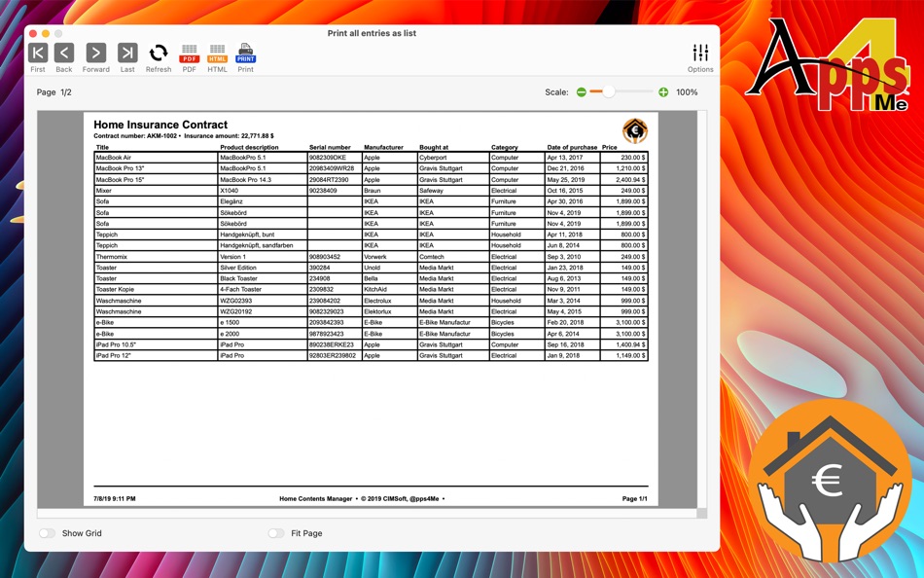The height and width of the screenshot is (578, 924).
Task: Zoom out with the minus button
Action: coord(581,91)
